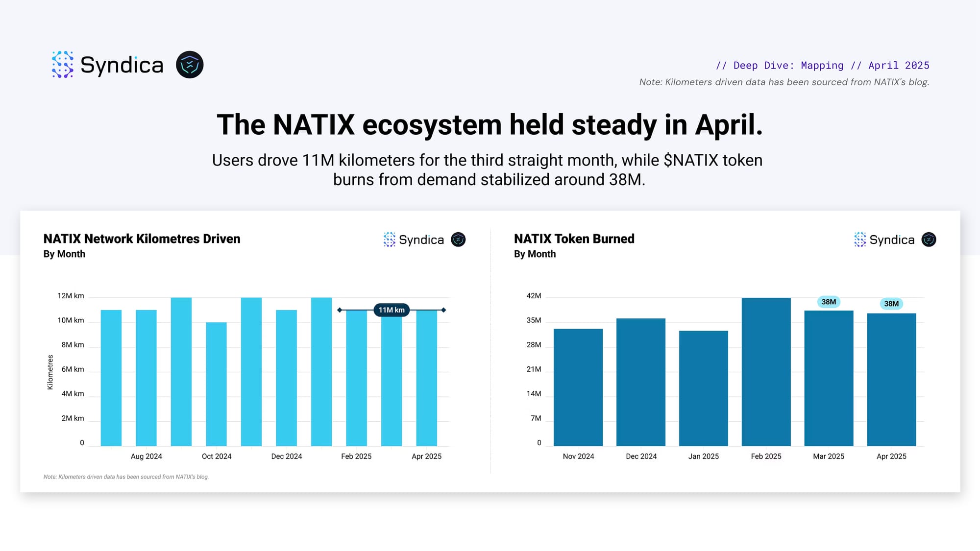980x551 pixels.
Task: Click the '21M' y-axis label
Action: pos(534,369)
